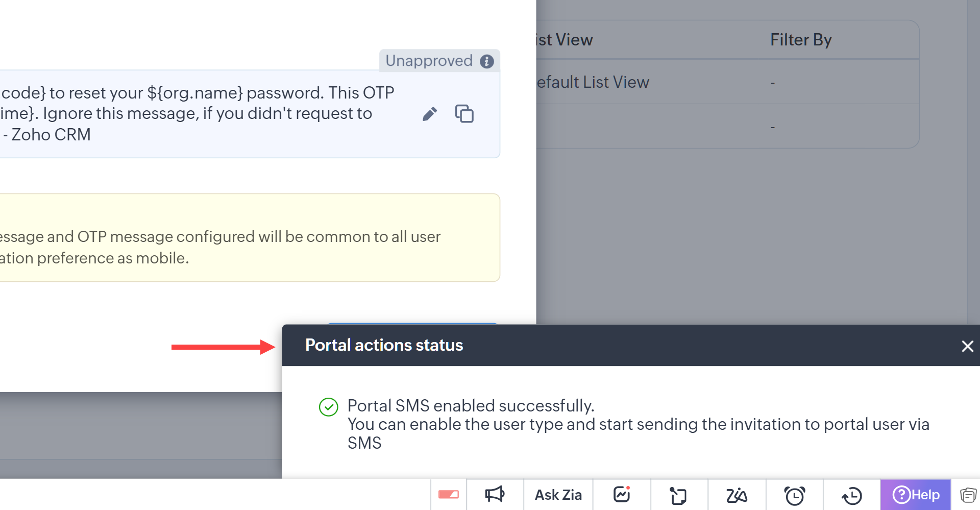Select the Default List View row
Viewport: 980px width, 510px height.
pos(727,82)
